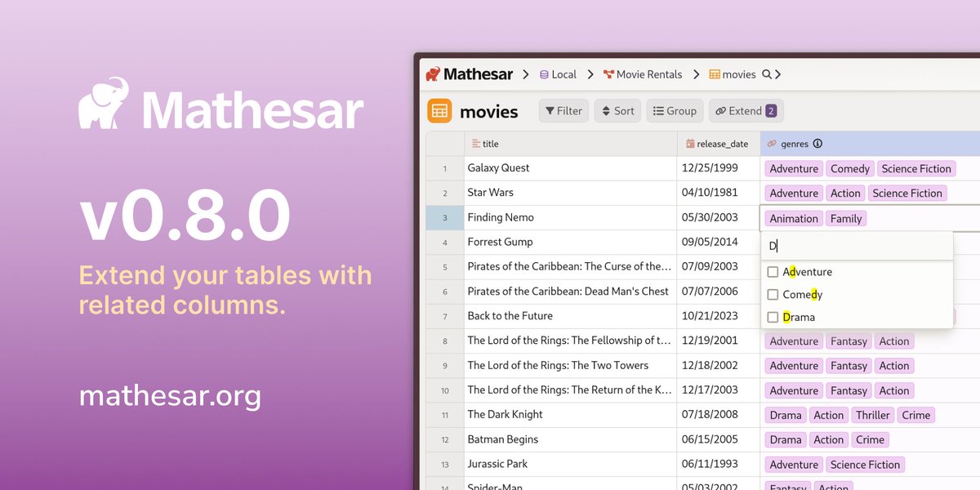Viewport: 980px width, 490px height.
Task: Click the 04/10/1981 release date cell
Action: 719,193
